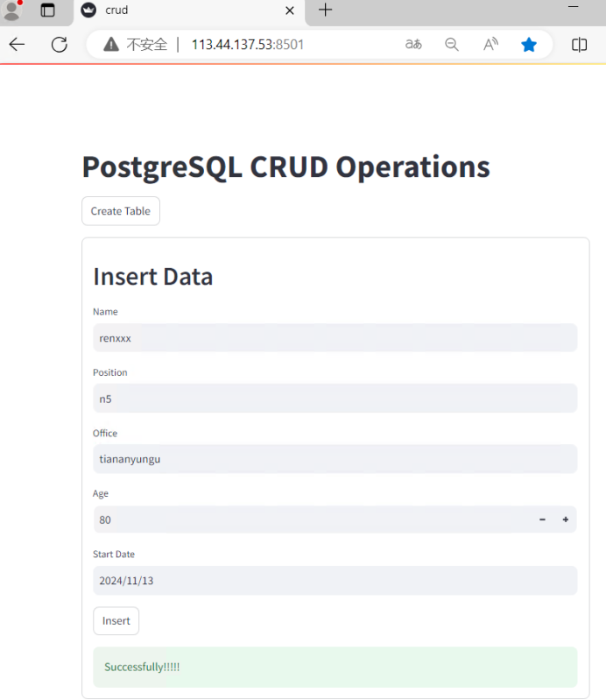Click the Create Table button
Image resolution: width=606 pixels, height=700 pixels.
(x=121, y=211)
